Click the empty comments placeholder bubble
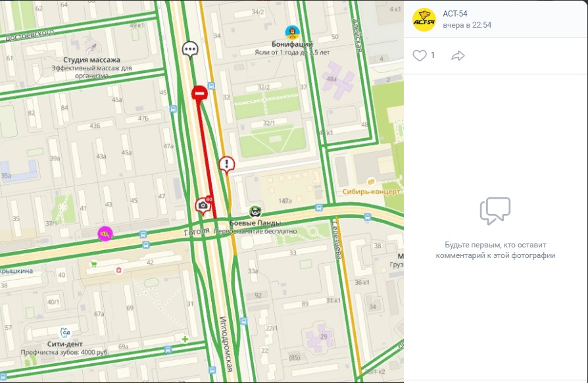Screen dimensions: 588x383 click(495, 211)
